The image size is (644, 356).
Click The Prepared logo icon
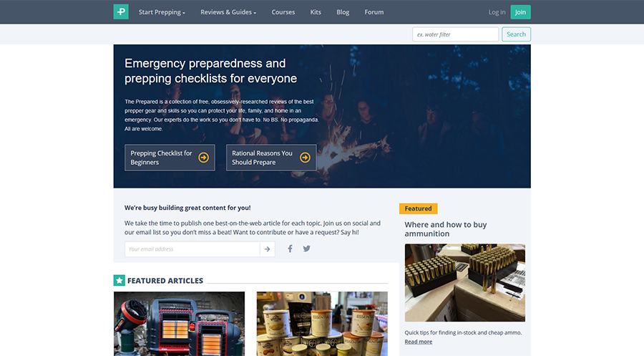pos(121,12)
